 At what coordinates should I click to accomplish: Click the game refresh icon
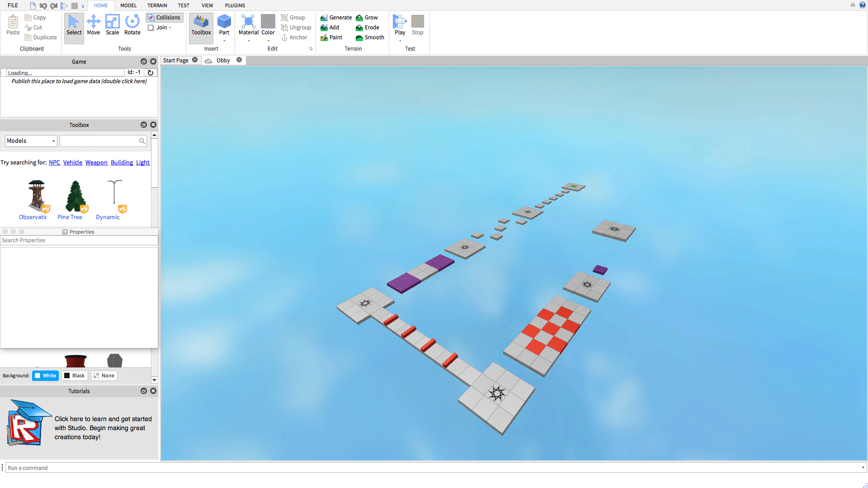click(x=151, y=72)
